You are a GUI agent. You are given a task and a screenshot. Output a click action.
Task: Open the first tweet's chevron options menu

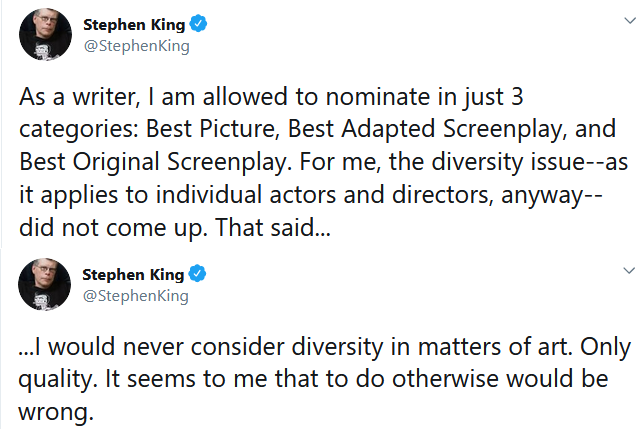click(628, 23)
